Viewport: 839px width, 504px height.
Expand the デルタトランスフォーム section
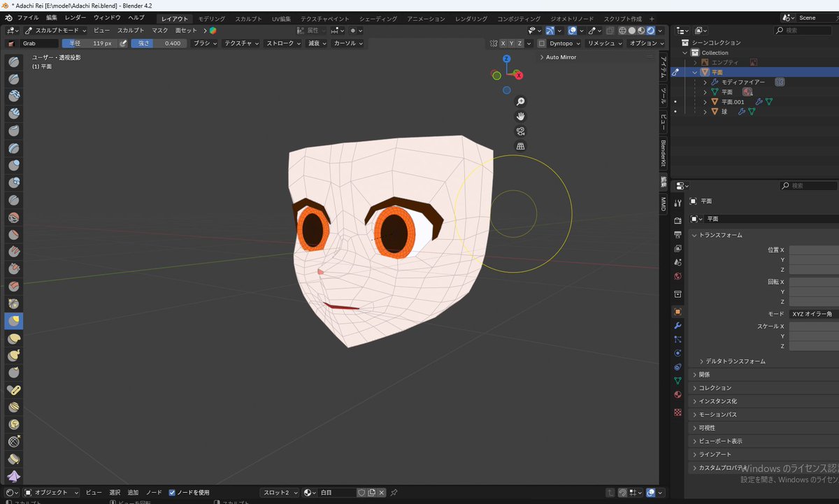coord(736,361)
